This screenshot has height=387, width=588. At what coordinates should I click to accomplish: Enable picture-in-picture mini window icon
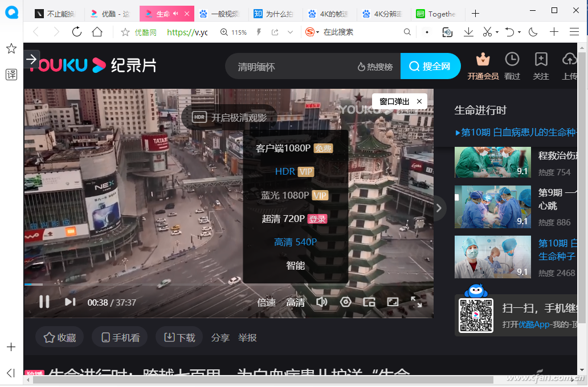pos(369,302)
